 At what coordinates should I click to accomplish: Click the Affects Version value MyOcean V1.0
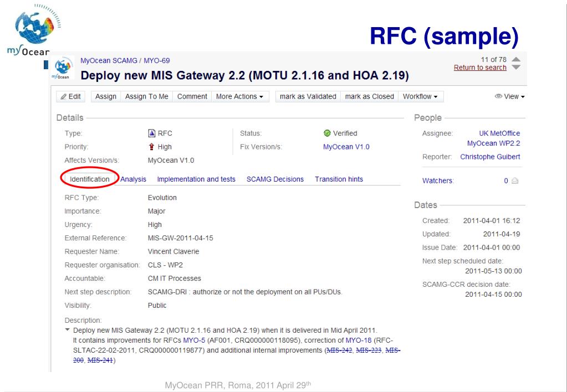pyautogui.click(x=171, y=161)
